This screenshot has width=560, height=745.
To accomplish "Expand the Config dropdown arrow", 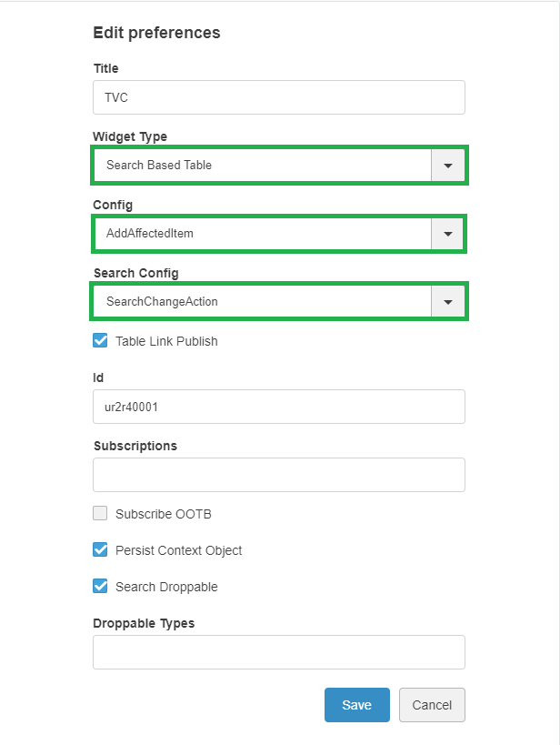I will (x=447, y=234).
